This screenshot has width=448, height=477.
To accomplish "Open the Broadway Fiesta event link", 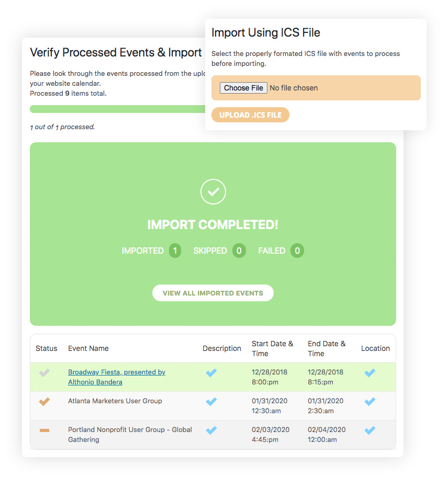I will click(117, 377).
